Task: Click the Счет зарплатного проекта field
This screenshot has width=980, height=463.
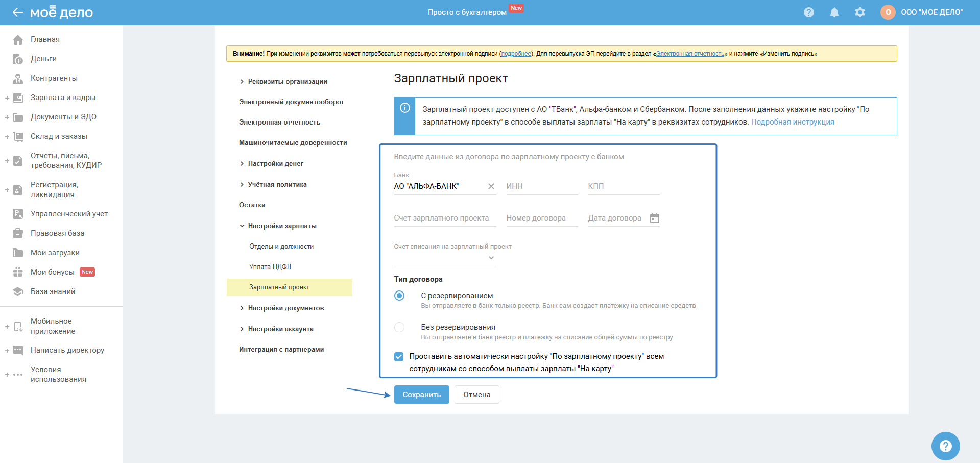Action: (445, 218)
